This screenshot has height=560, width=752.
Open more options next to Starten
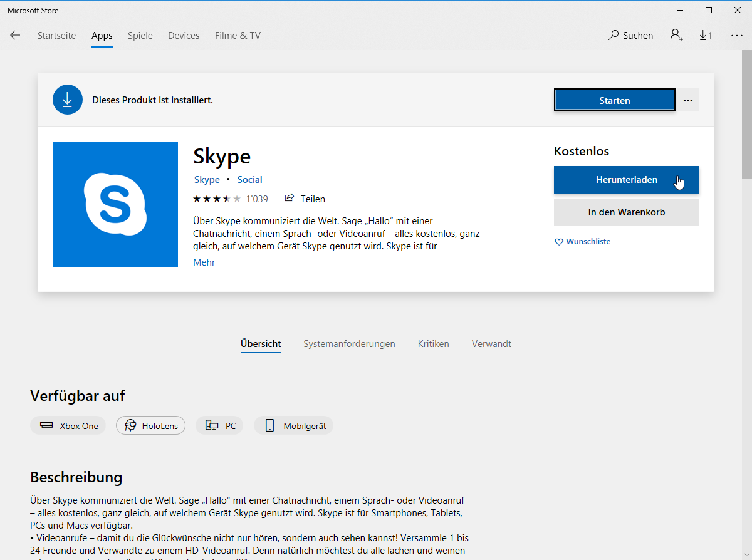coord(688,100)
